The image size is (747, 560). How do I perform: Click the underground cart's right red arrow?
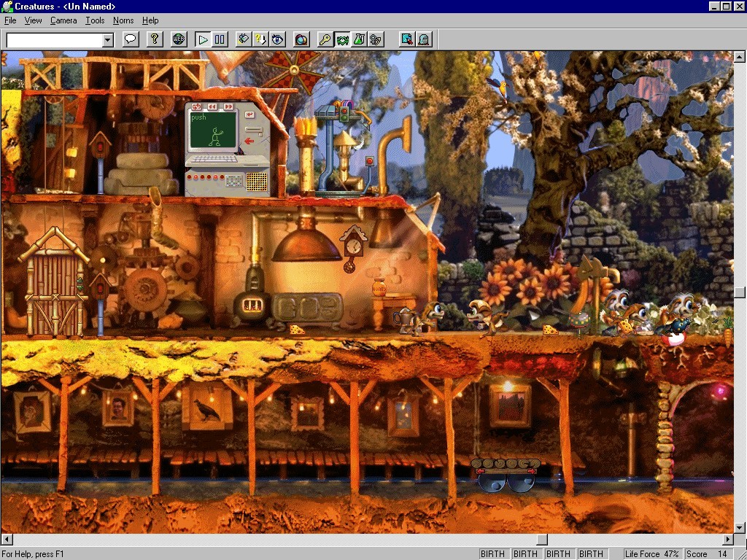click(x=532, y=472)
